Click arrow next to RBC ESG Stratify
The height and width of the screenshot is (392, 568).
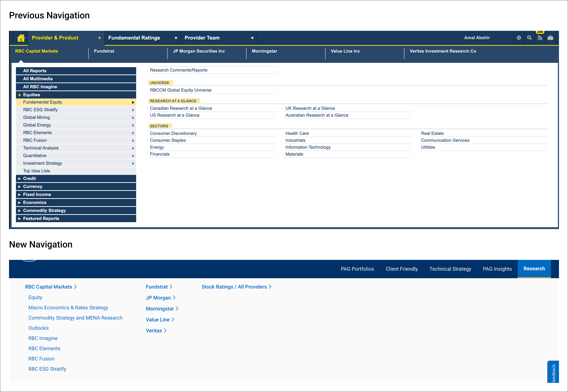pyautogui.click(x=133, y=110)
